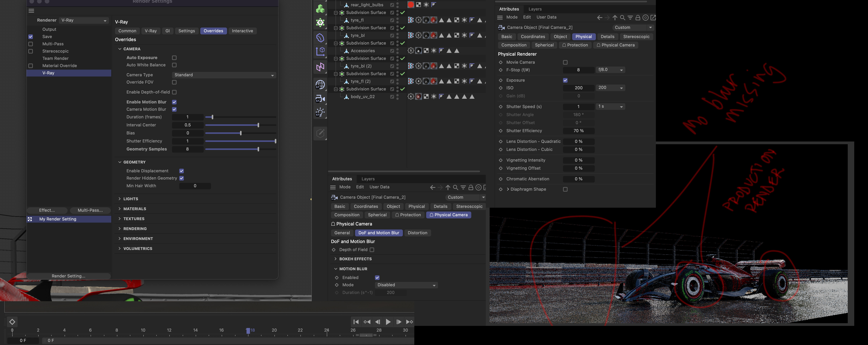Toggle Physical Camera motion blur Enabled checkbox

click(x=377, y=277)
